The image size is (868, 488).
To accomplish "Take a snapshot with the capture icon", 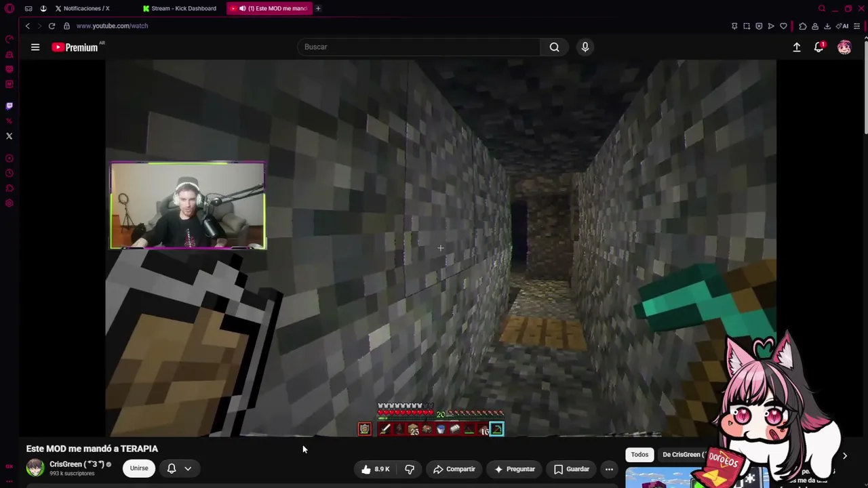I will [747, 26].
